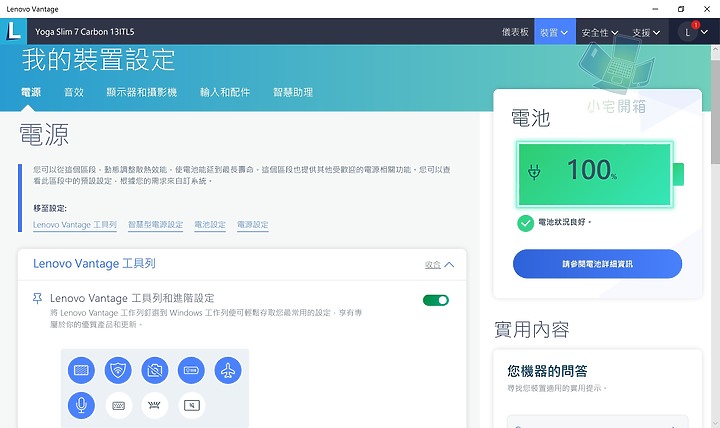
Task: Click the battery charge icon in the toolbar grid
Action: (191, 370)
